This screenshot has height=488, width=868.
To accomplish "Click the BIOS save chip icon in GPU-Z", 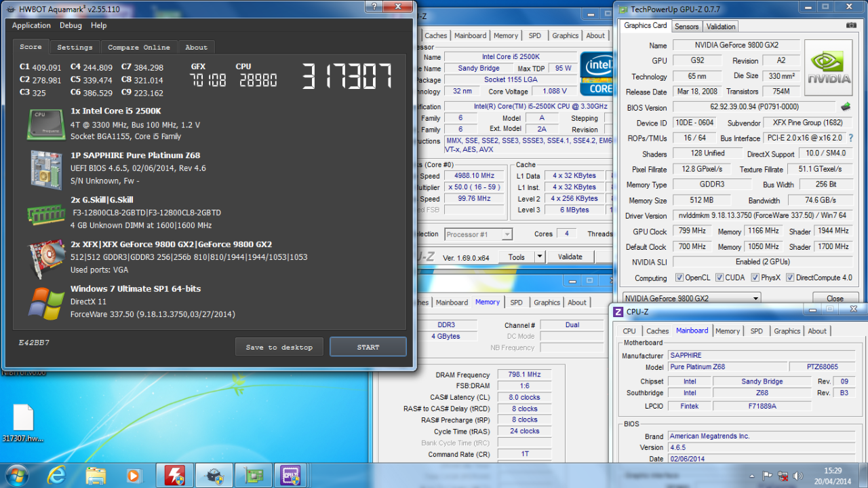I will click(x=846, y=107).
